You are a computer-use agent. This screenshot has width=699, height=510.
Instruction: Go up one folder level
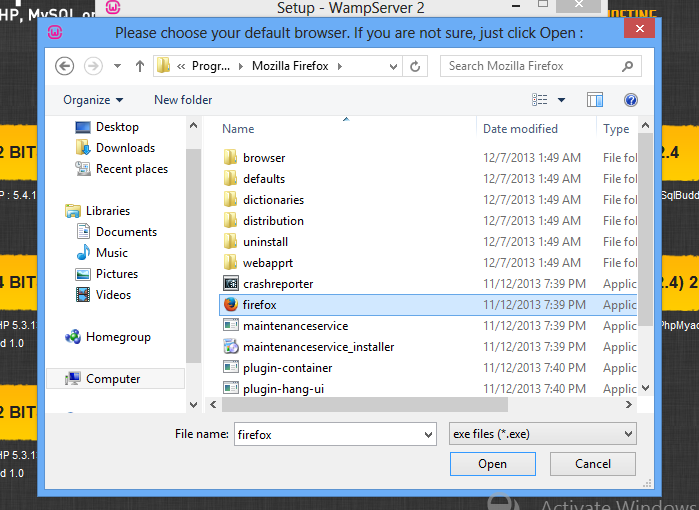point(140,66)
